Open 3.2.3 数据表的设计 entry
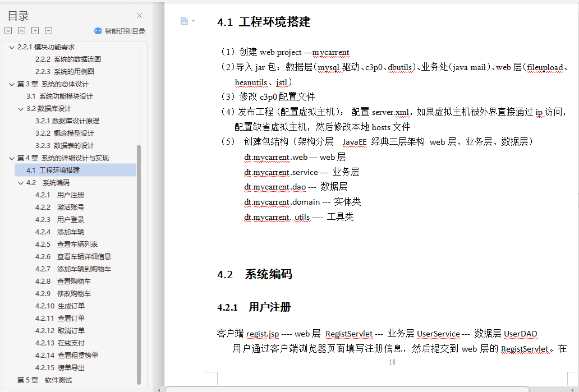 (65, 146)
